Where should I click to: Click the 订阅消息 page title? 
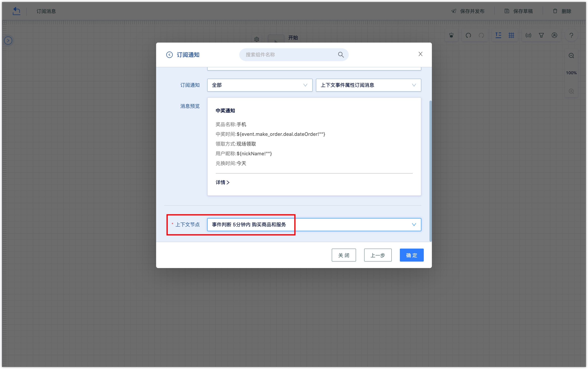click(x=46, y=11)
